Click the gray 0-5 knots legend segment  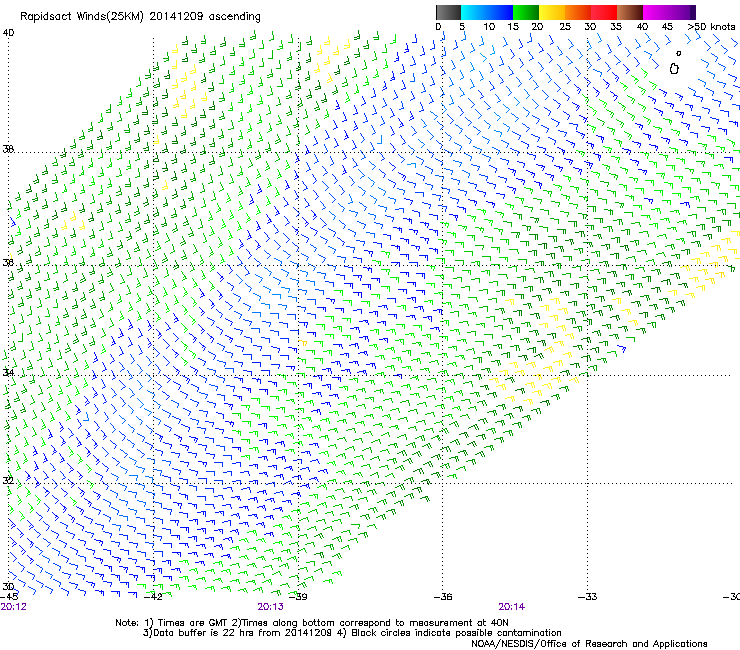[x=448, y=12]
